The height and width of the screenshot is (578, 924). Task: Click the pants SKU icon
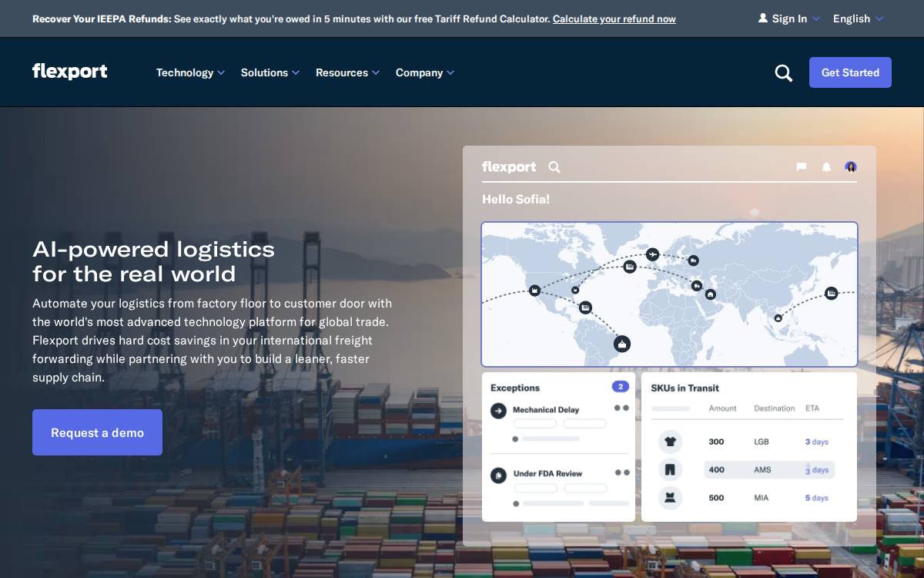pos(670,469)
